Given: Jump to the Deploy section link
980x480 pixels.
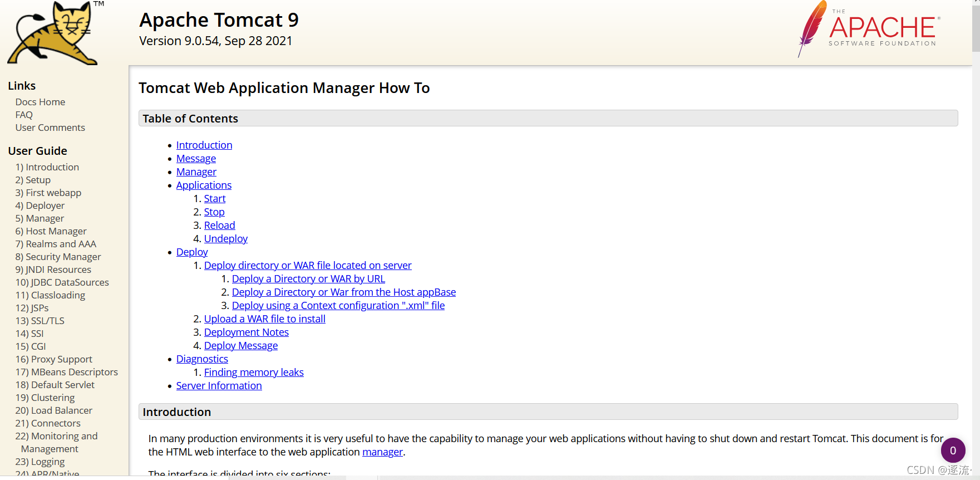Looking at the screenshot, I should tap(192, 252).
